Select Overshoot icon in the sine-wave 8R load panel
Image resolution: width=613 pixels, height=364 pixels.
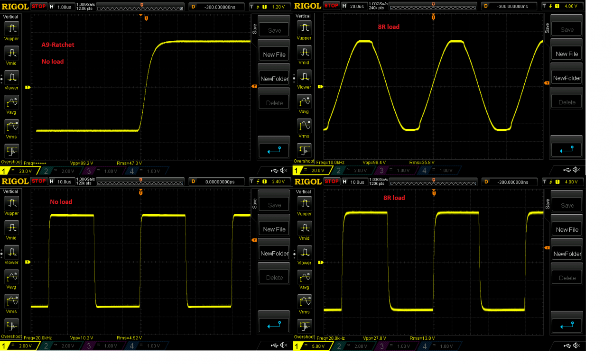coord(304,150)
